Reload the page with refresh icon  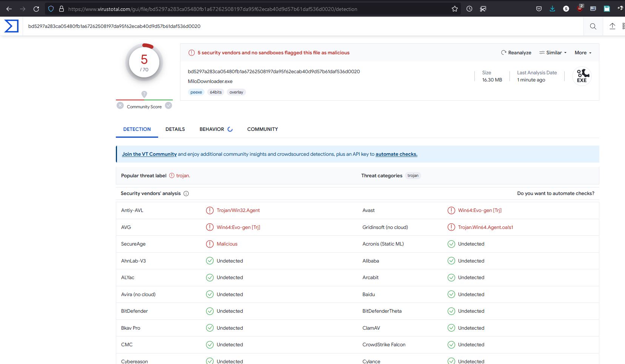coord(36,9)
